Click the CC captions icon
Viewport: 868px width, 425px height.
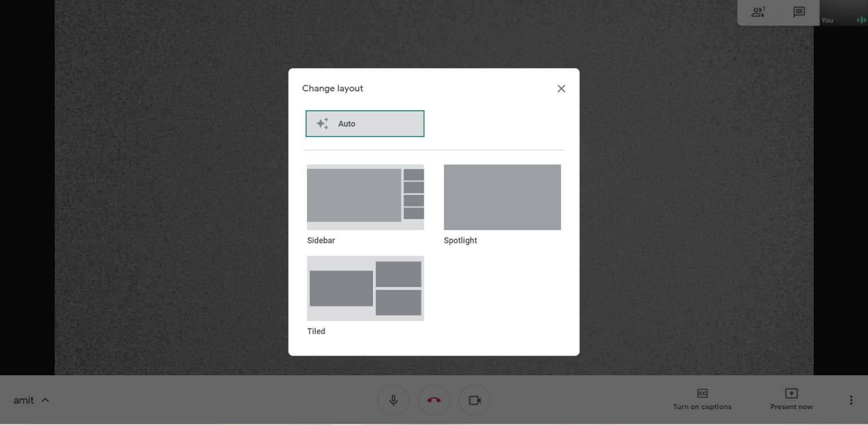702,393
